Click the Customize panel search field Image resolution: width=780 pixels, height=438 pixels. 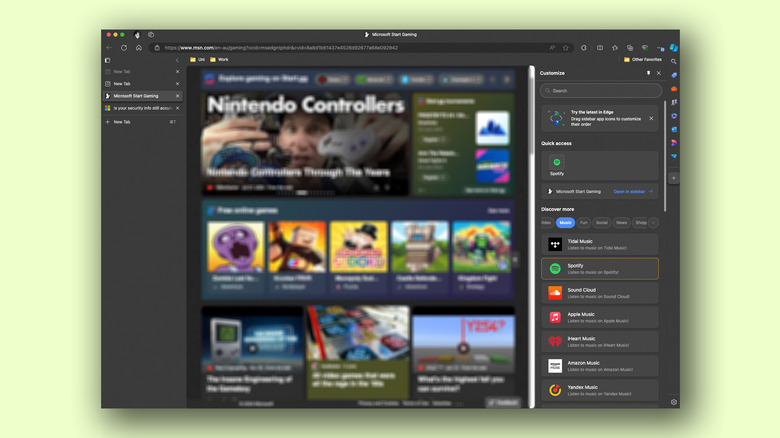(601, 91)
